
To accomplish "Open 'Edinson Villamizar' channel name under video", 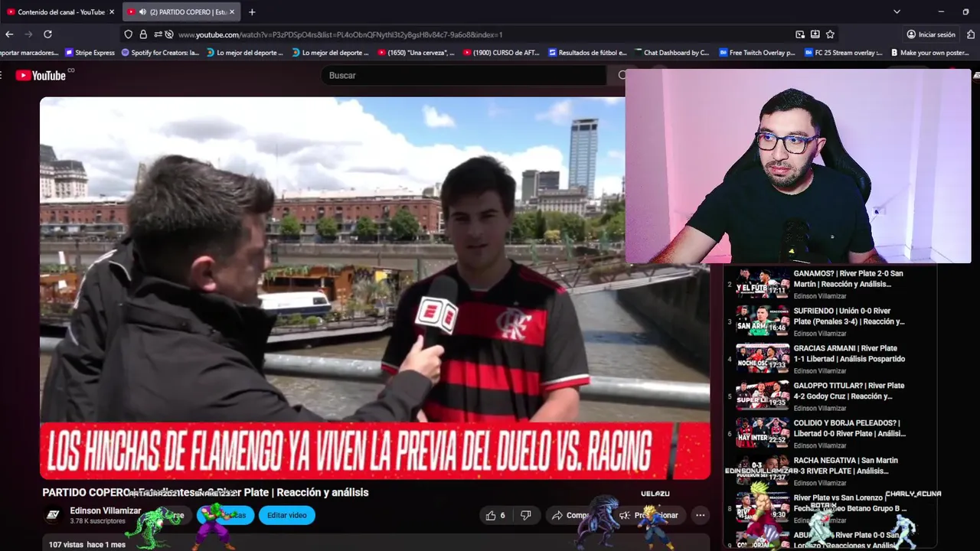I will (x=106, y=510).
